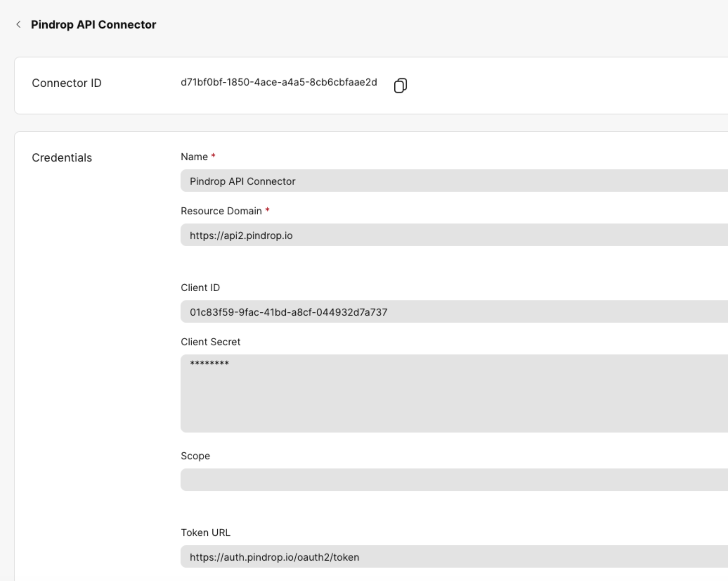The width and height of the screenshot is (728, 581).
Task: Click the Pindrop API Connector page title
Action: click(x=93, y=25)
